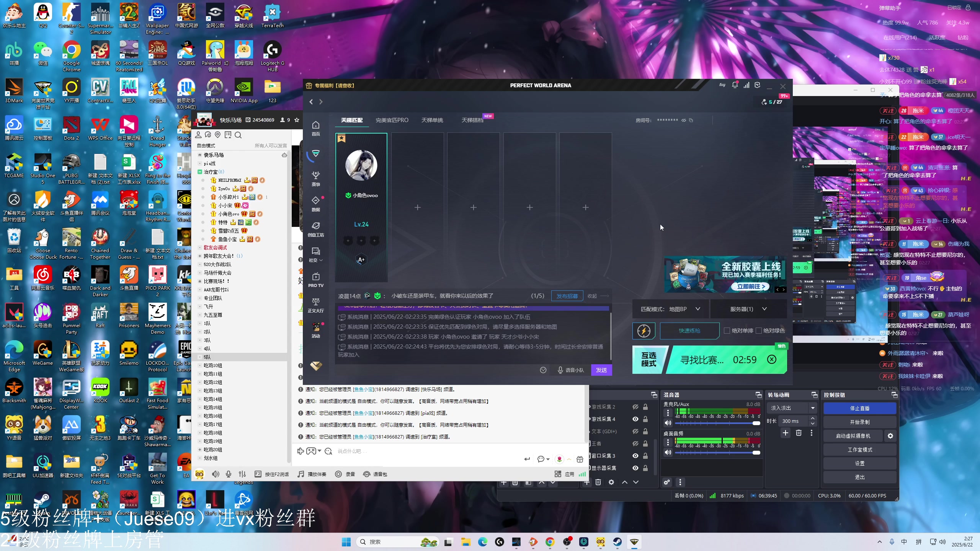Viewport: 980px width, 551px height.
Task: Add an OBS transition with plus icon
Action: pyautogui.click(x=786, y=433)
